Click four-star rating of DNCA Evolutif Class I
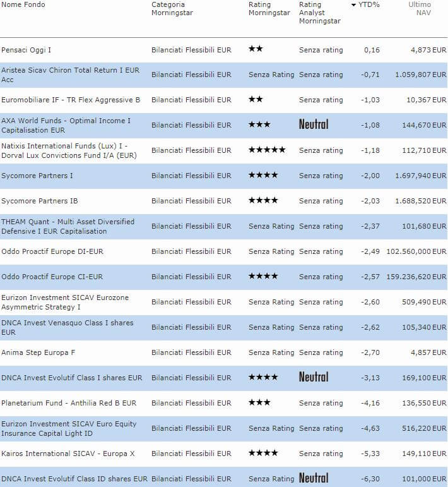The height and width of the screenshot is (487, 448). tap(263, 377)
